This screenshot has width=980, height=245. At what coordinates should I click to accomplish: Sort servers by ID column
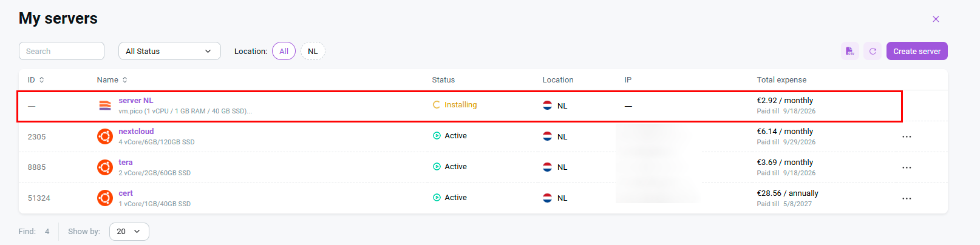click(x=36, y=79)
